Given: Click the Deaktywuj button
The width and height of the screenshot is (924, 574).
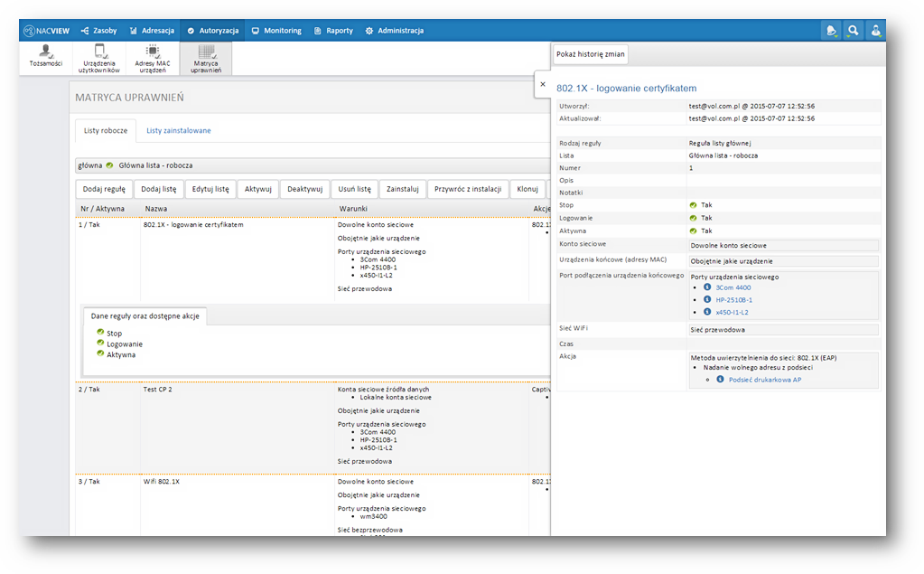Looking at the screenshot, I should (304, 189).
